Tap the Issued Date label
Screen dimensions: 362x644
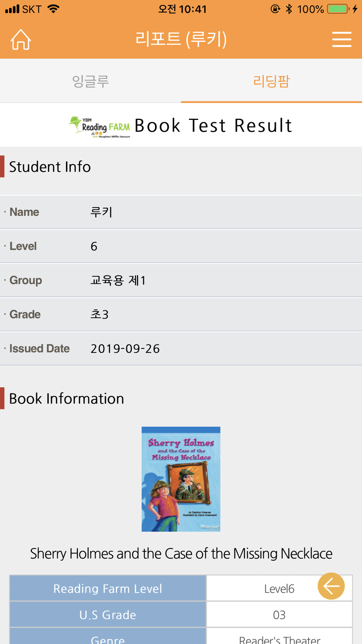point(39,348)
